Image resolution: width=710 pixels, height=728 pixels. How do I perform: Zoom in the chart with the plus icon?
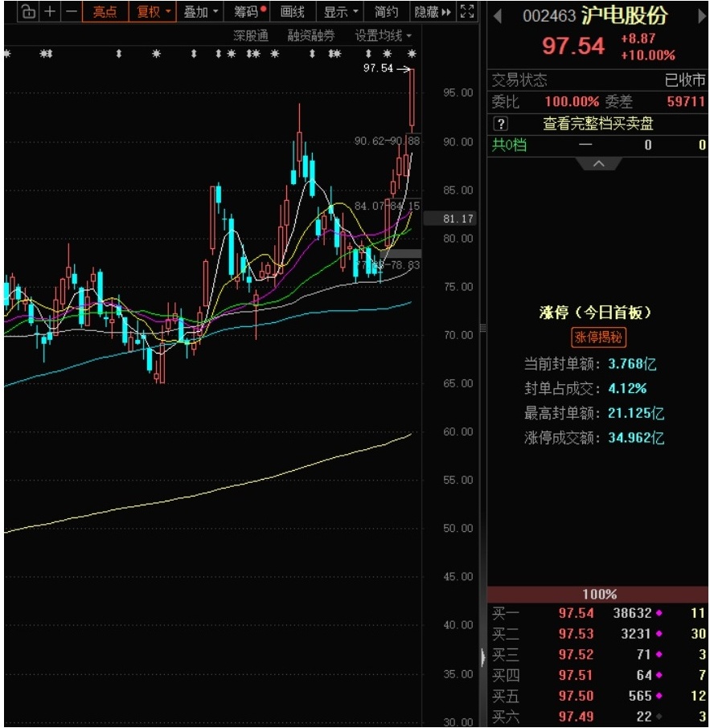(50, 11)
